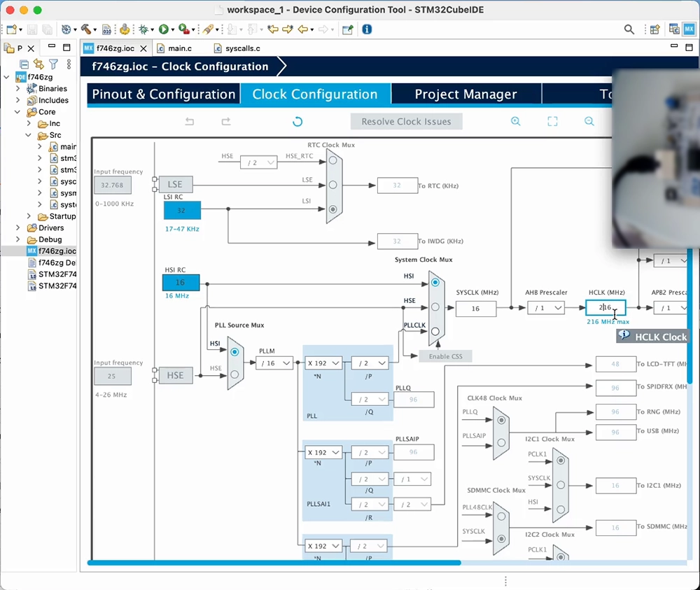Open search using the toolbar magnifier icon
The image size is (700, 590).
point(629,29)
